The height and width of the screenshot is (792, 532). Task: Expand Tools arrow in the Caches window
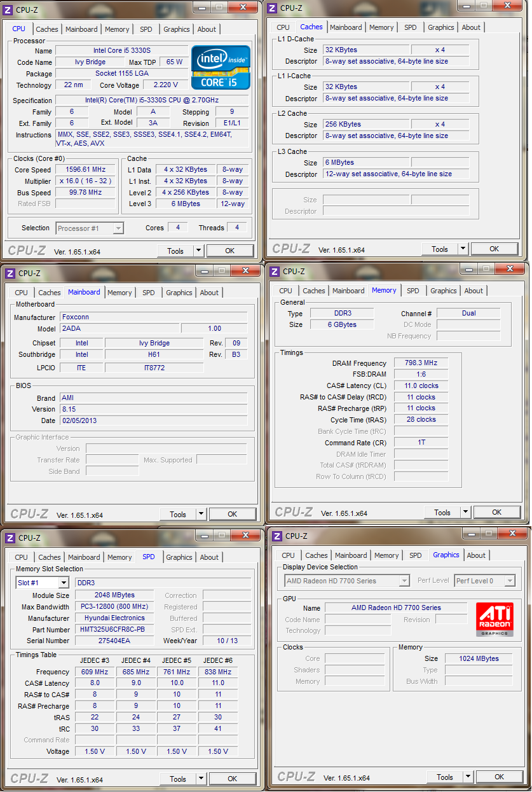[x=463, y=249]
